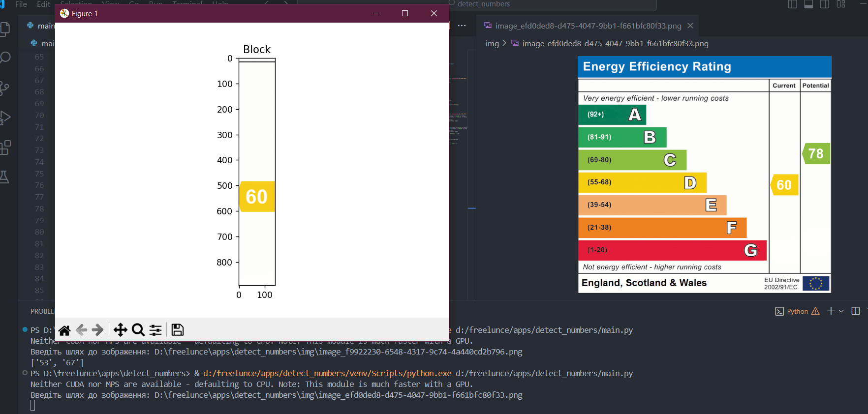Open the Explorer view in VS Code activity bar
Screen dimensions: 868x414
5,30
